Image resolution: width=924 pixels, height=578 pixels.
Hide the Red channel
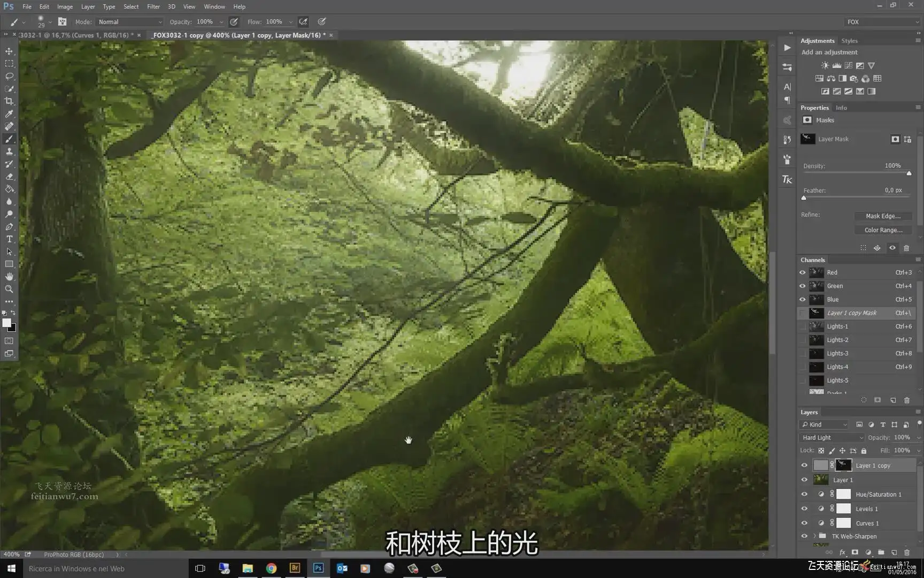coord(803,272)
